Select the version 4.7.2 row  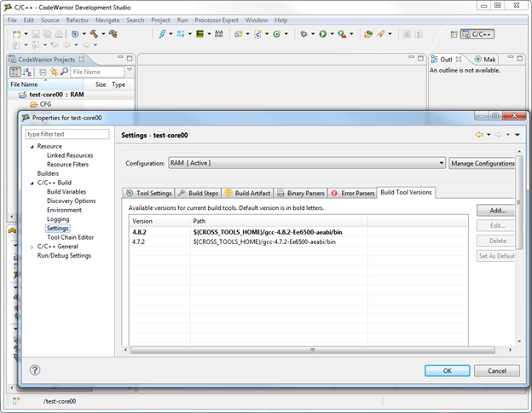(x=298, y=241)
